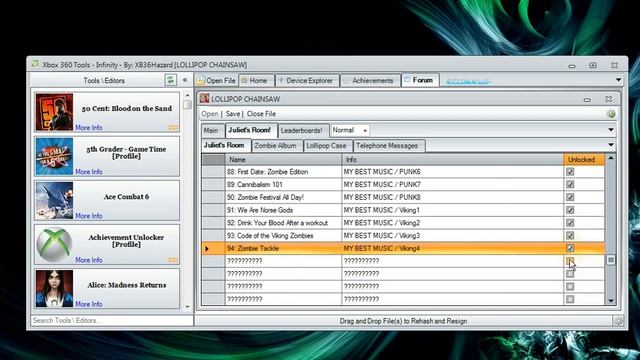640x360 pixels.
Task: Switch to the Achievements tab
Action: (x=370, y=80)
